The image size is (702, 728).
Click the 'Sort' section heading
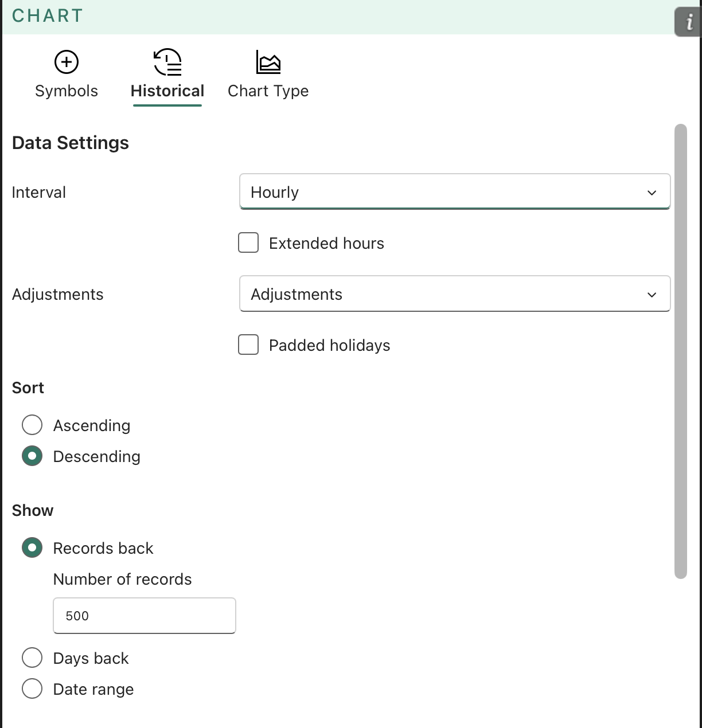tap(28, 388)
